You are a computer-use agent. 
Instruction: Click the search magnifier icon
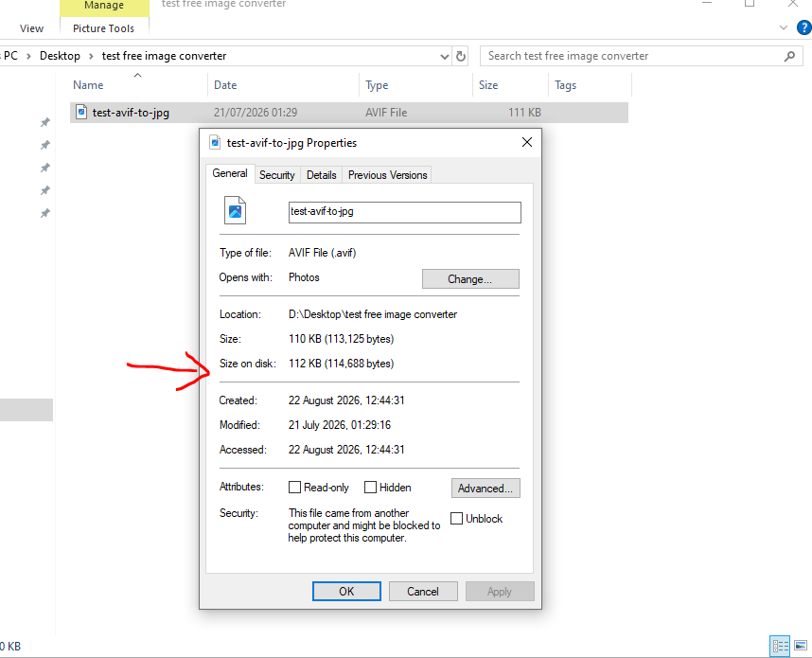789,56
